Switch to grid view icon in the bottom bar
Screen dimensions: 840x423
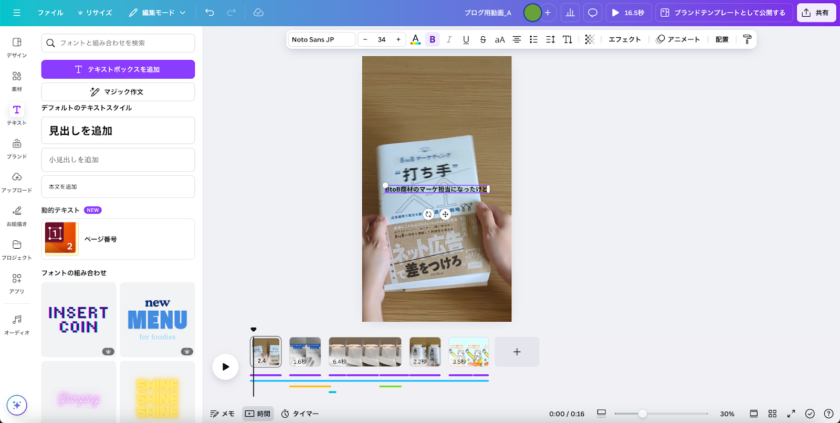tap(772, 413)
